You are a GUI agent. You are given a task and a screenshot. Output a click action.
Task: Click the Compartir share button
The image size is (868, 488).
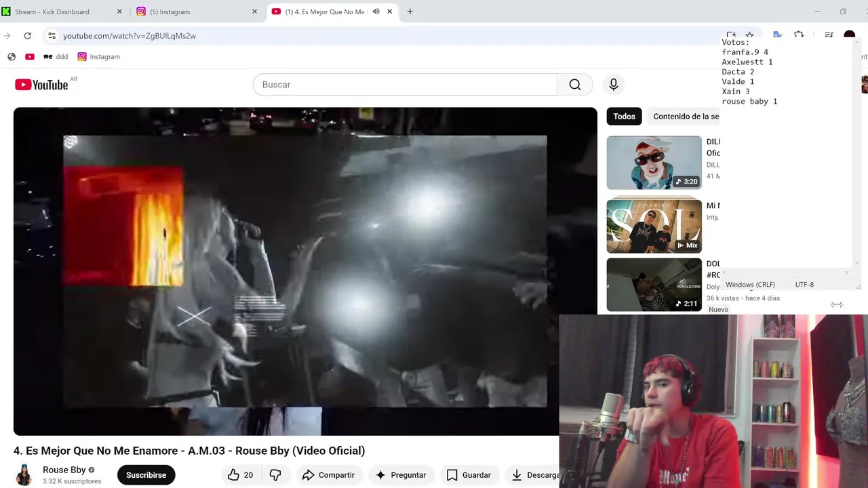pos(329,475)
